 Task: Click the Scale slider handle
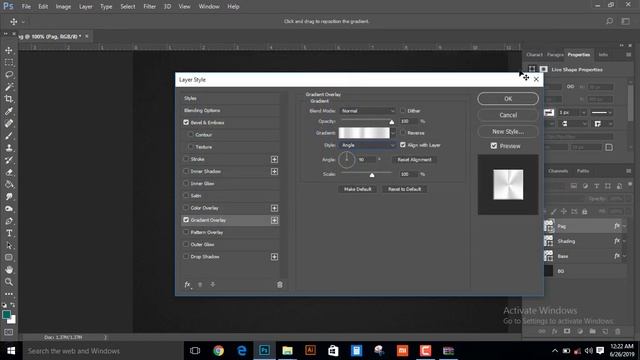click(372, 175)
